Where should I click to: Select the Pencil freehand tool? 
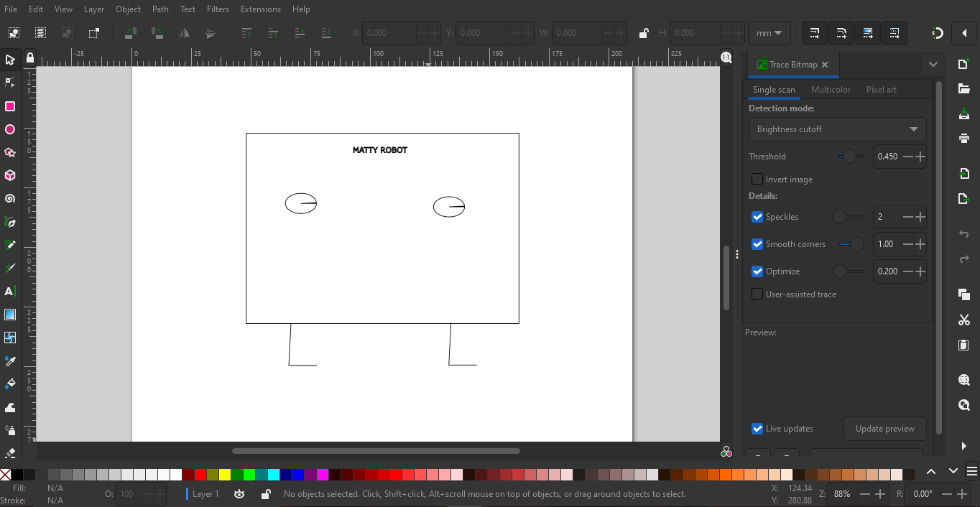click(x=10, y=245)
